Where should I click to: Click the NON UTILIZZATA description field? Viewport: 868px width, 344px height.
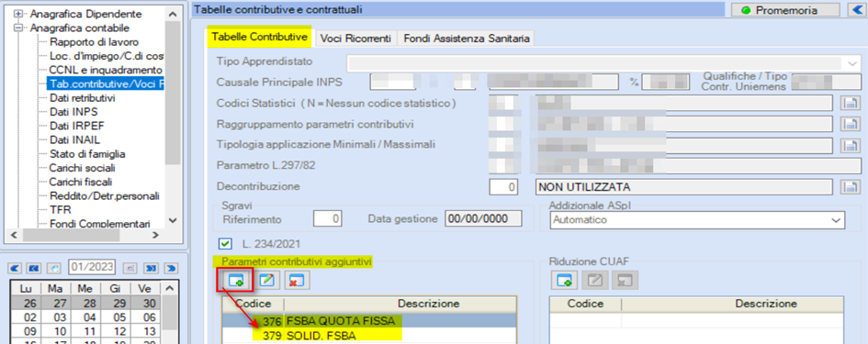684,187
